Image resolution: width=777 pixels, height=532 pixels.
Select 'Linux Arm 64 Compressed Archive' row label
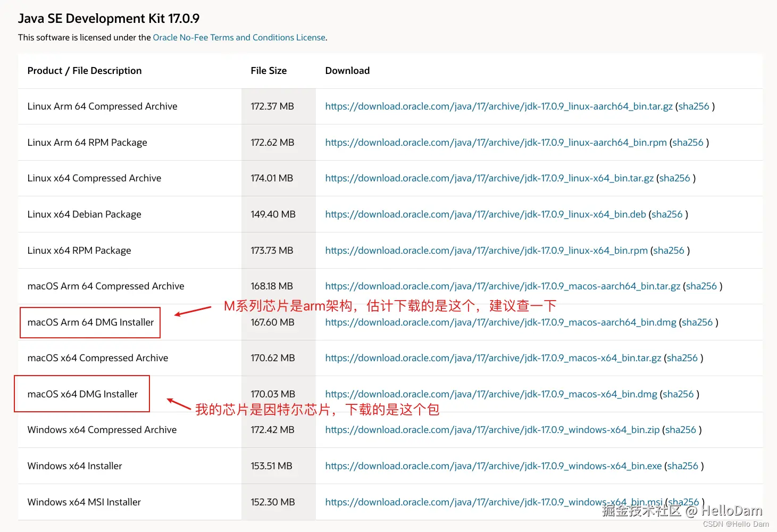[103, 106]
